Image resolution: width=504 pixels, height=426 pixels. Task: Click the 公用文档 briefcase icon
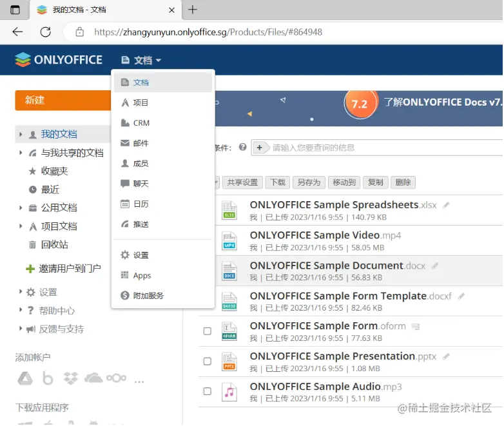coord(32,208)
